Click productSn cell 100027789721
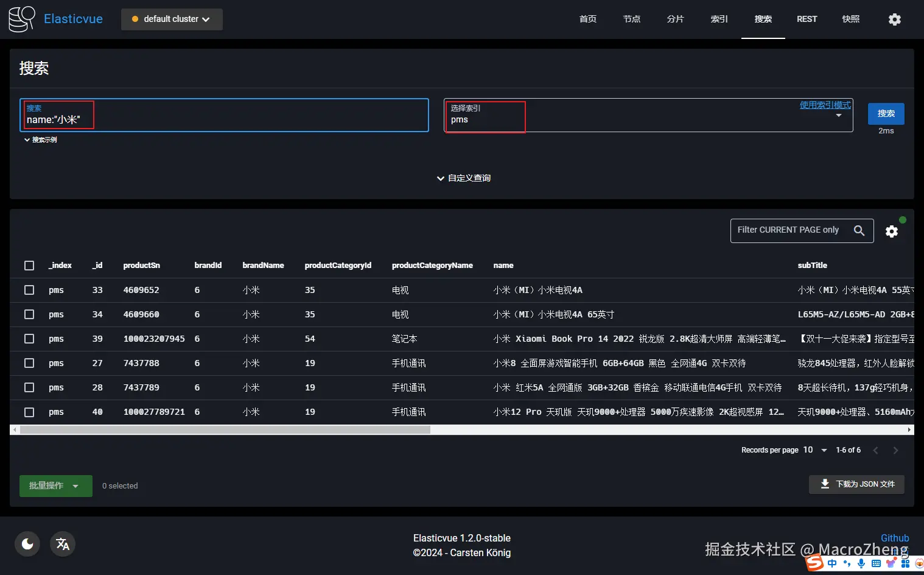Screen dimensions: 924x575 pos(154,412)
